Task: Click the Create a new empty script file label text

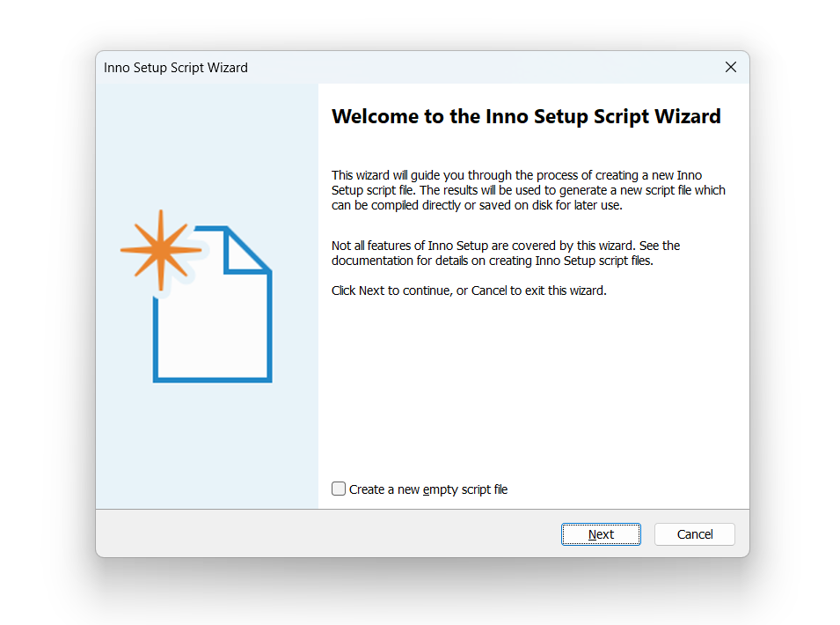Action: coord(428,489)
